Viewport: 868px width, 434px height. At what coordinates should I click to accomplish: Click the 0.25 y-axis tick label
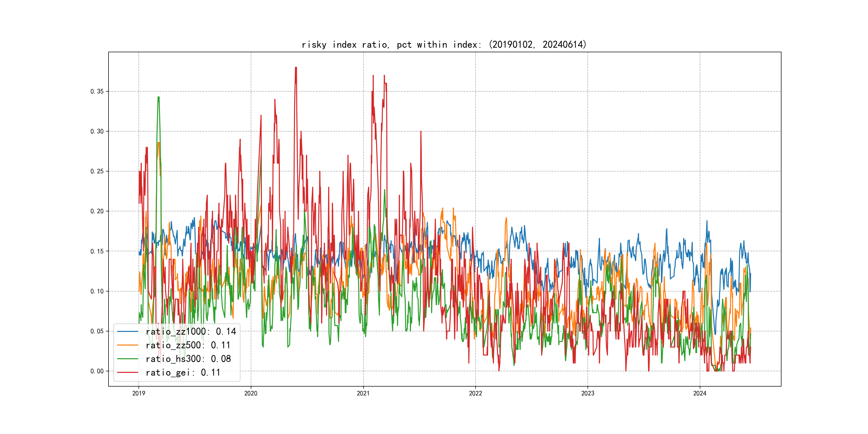(97, 171)
